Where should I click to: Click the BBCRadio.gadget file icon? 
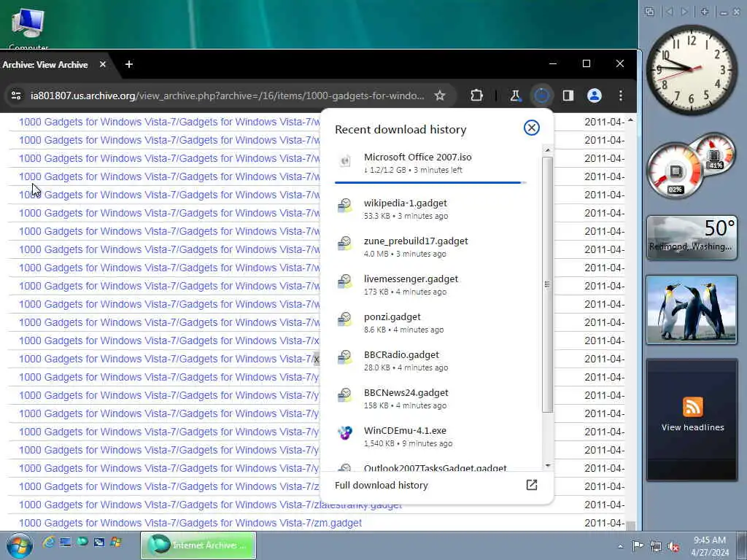[x=345, y=357]
